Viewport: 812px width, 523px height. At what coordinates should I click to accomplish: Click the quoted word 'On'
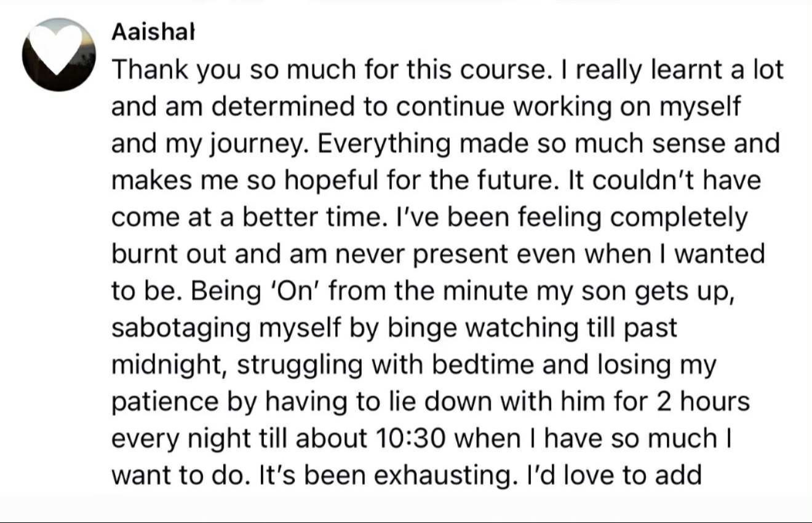[x=298, y=291]
